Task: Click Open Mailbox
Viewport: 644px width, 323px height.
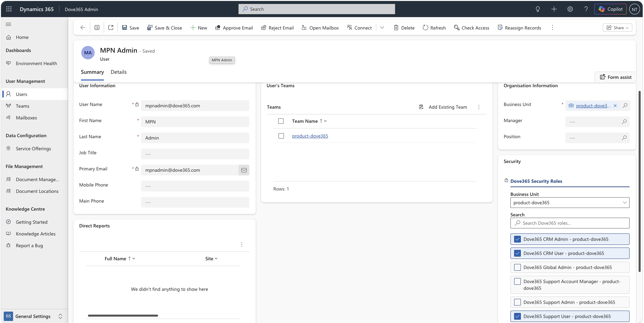Action: point(320,28)
